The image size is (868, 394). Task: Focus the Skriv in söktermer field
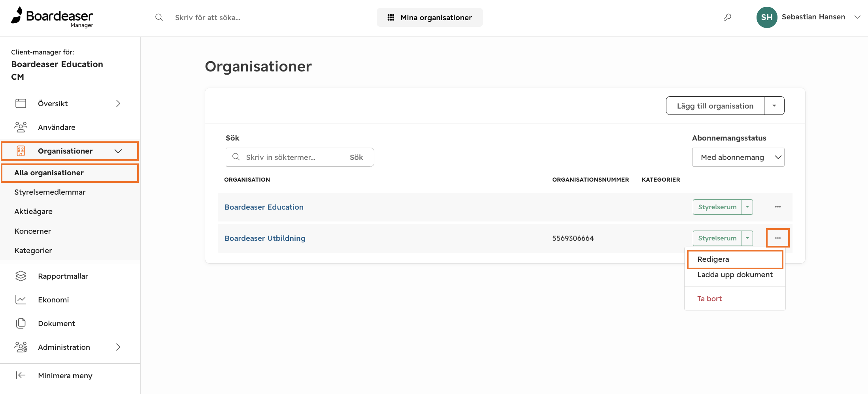tap(282, 157)
